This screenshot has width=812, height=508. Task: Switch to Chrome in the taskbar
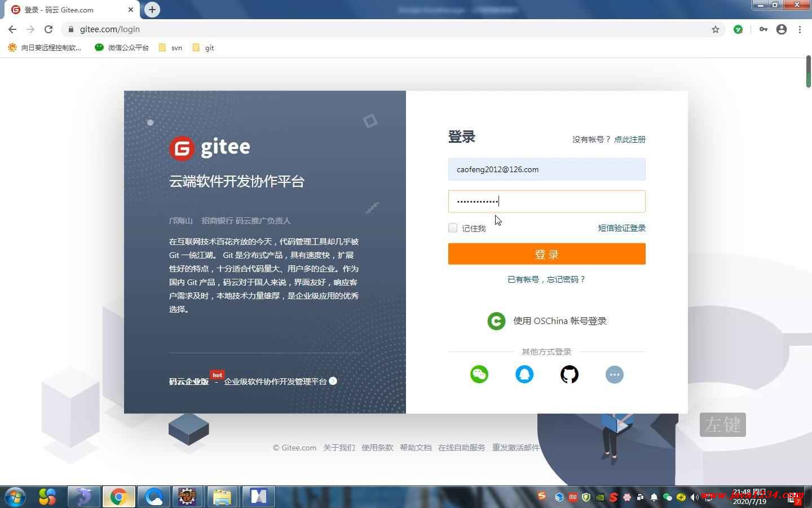click(118, 497)
